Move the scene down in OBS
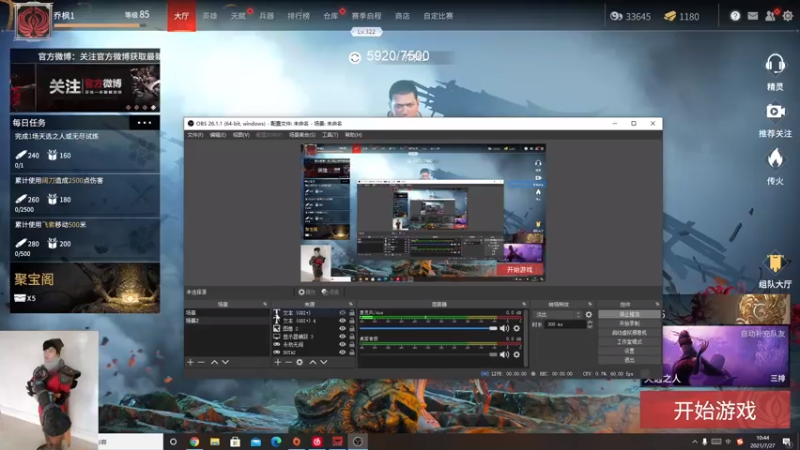800x450 pixels. 225,362
